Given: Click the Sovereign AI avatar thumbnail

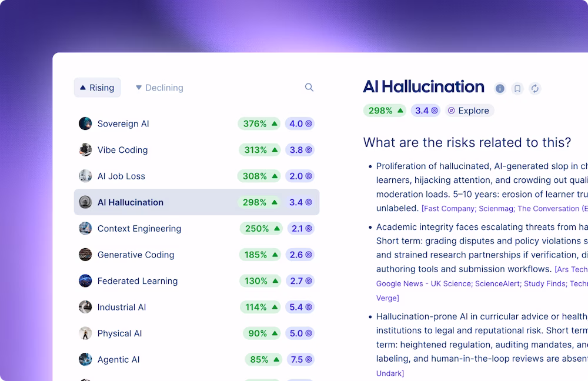Looking at the screenshot, I should pyautogui.click(x=85, y=123).
